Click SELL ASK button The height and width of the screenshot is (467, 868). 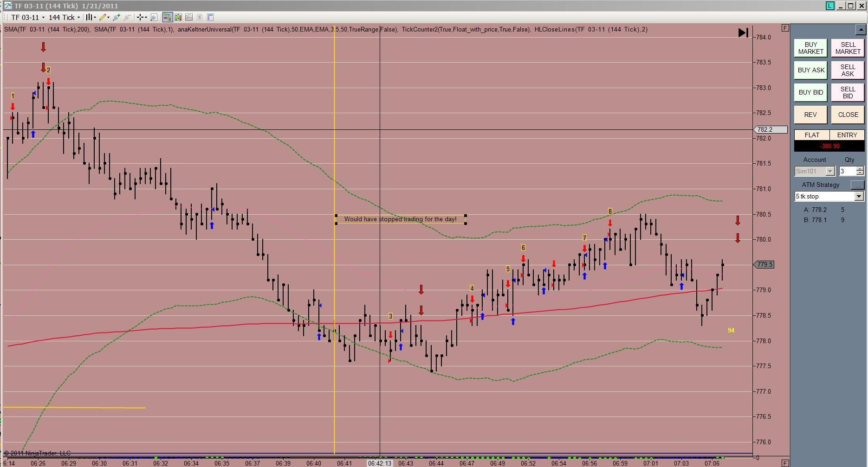click(848, 70)
